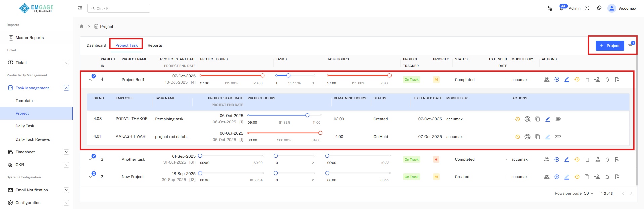644x209 pixels.
Task: Toggle the sidebar with the hamburger menu icon
Action: tap(80, 8)
